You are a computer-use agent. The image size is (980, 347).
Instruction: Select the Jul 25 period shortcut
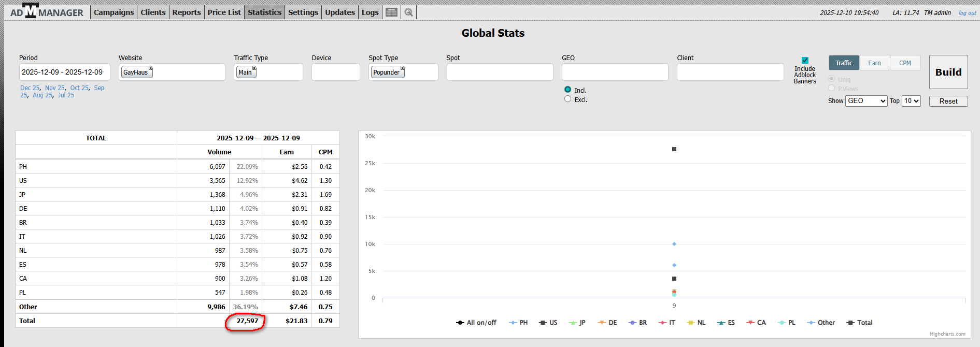[x=66, y=95]
